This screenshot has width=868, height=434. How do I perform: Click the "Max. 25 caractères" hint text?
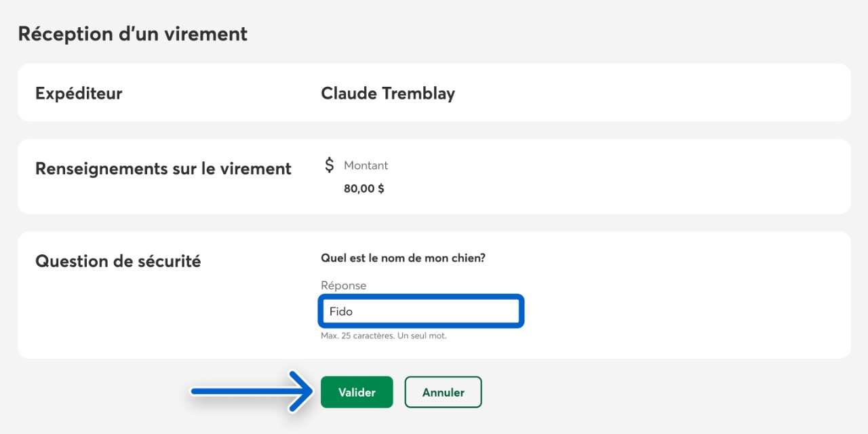click(x=384, y=336)
